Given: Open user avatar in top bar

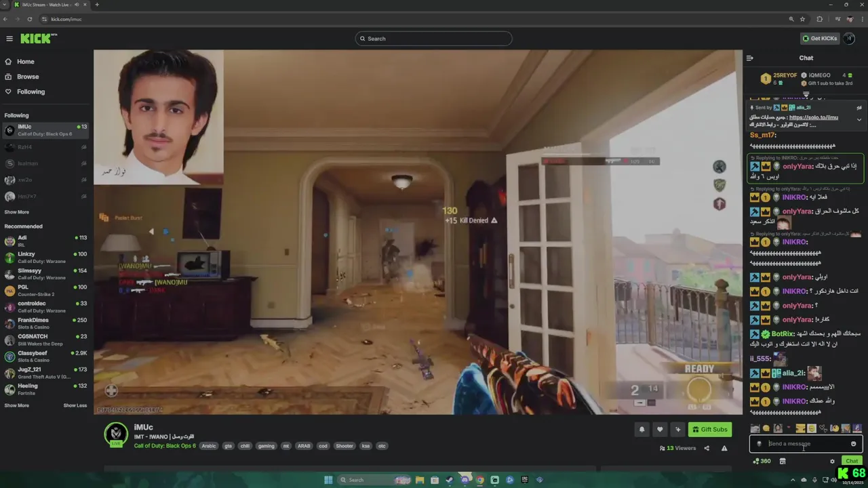Looking at the screenshot, I should (849, 39).
